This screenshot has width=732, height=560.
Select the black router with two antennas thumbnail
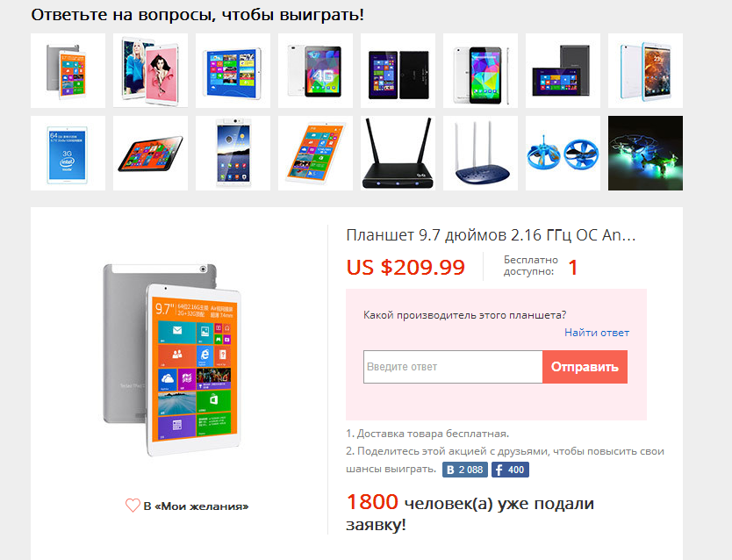tap(398, 153)
